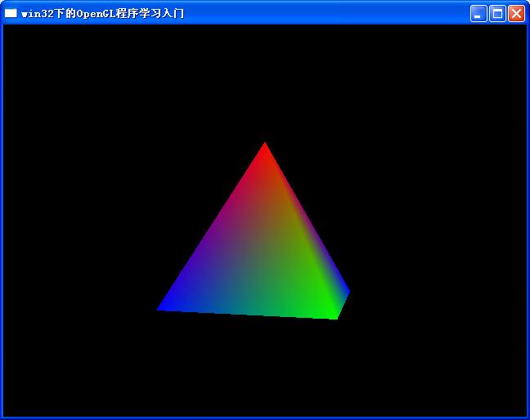Click the window icon in the title bar
Viewport: 530px width, 420px height.
[x=11, y=13]
